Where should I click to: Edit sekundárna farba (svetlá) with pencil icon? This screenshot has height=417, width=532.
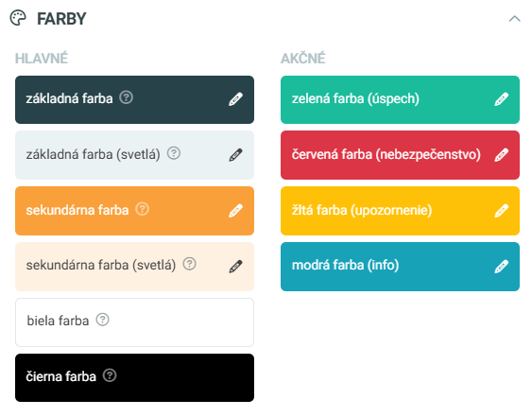tap(235, 267)
